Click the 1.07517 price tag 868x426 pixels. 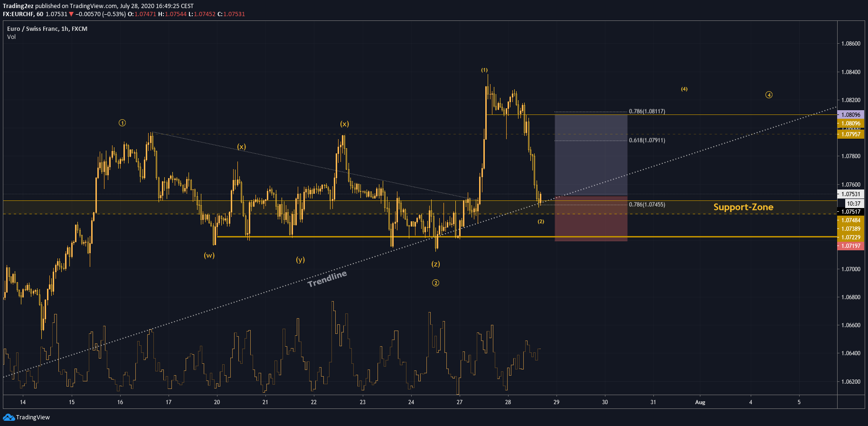coord(851,212)
